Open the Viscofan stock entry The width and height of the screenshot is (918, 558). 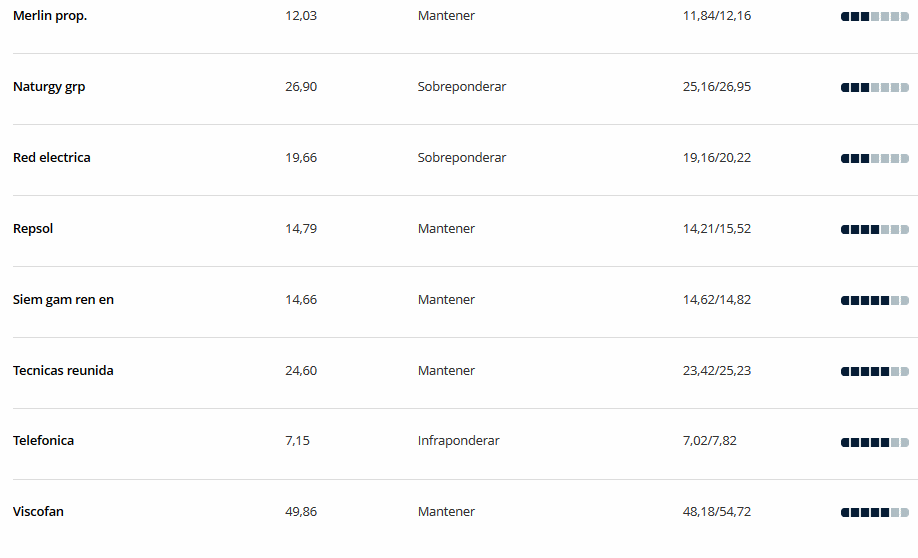(x=38, y=511)
